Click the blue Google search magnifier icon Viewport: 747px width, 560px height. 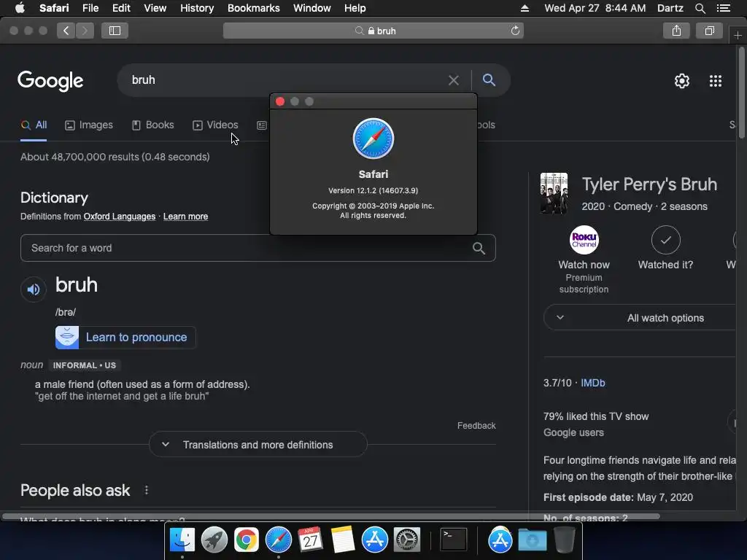click(489, 80)
